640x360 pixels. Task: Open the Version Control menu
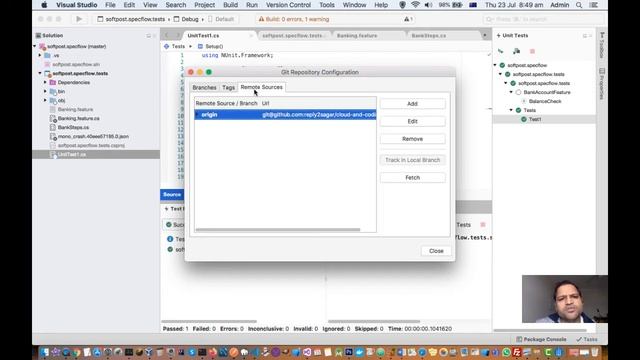288,5
